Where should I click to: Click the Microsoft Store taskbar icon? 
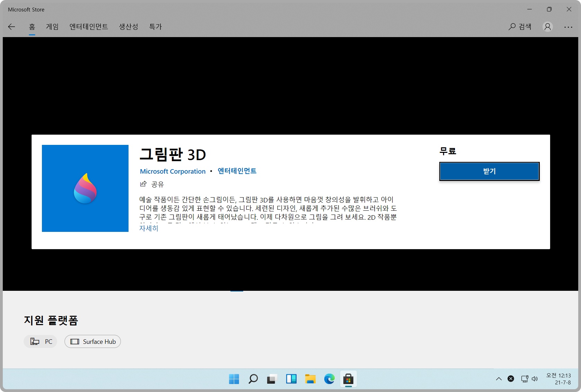click(x=348, y=379)
